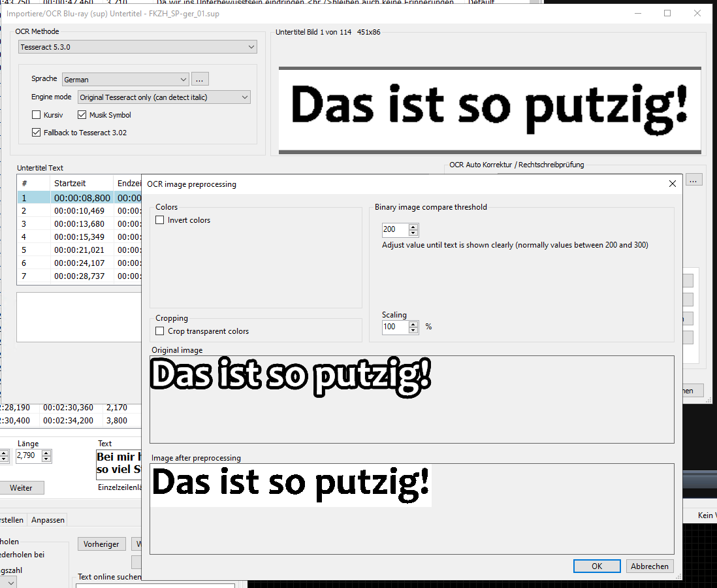The image size is (717, 588).
Task: Expand the dropdown below Wiederholungszahl
Action: (x=9, y=582)
